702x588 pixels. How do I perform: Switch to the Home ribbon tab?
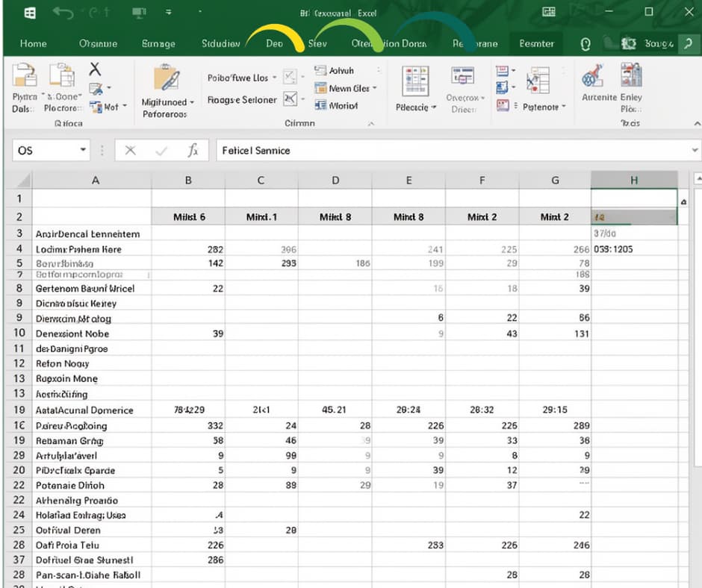pyautogui.click(x=33, y=44)
